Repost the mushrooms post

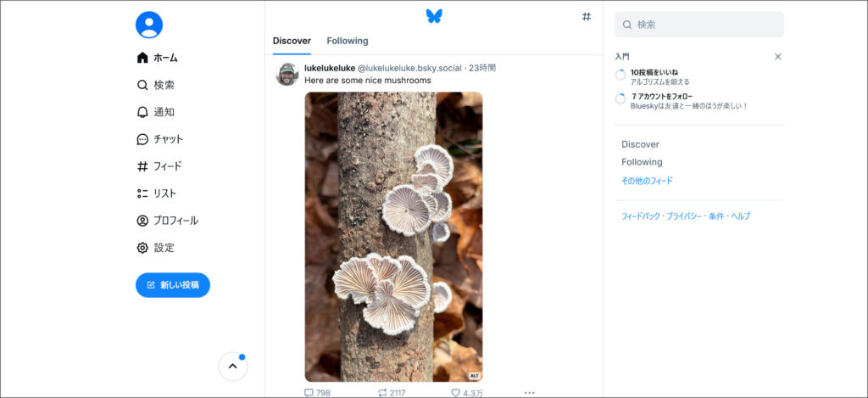click(383, 393)
